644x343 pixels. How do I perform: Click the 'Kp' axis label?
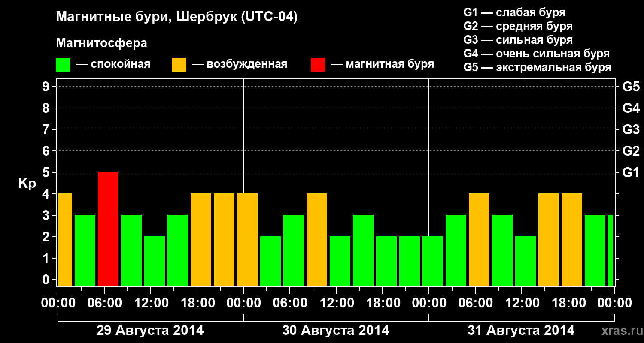click(x=27, y=184)
